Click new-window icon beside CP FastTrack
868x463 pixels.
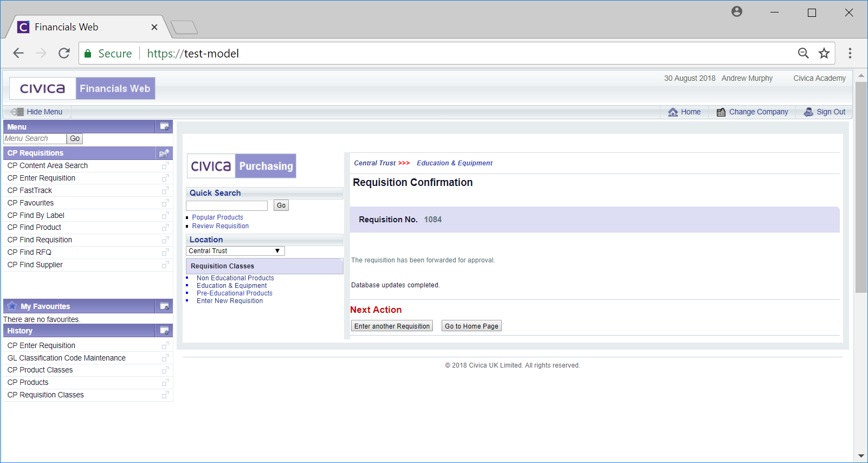(x=165, y=190)
